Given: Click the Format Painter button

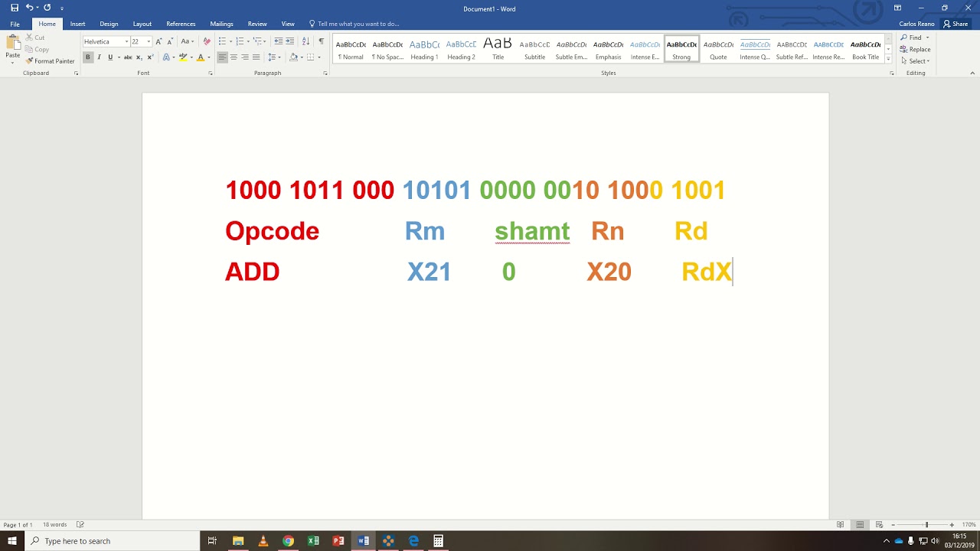Looking at the screenshot, I should click(51, 61).
